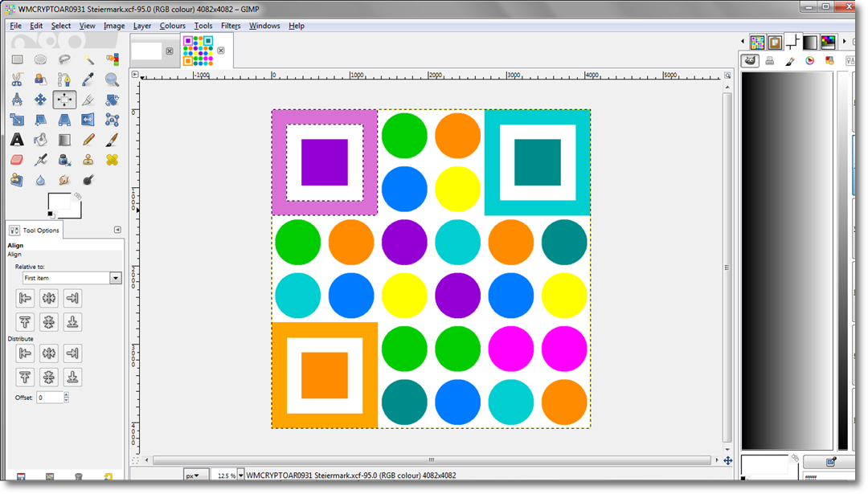Open the Tool Options tab configuration menu
Screen dimensions: 868x494
click(x=117, y=230)
